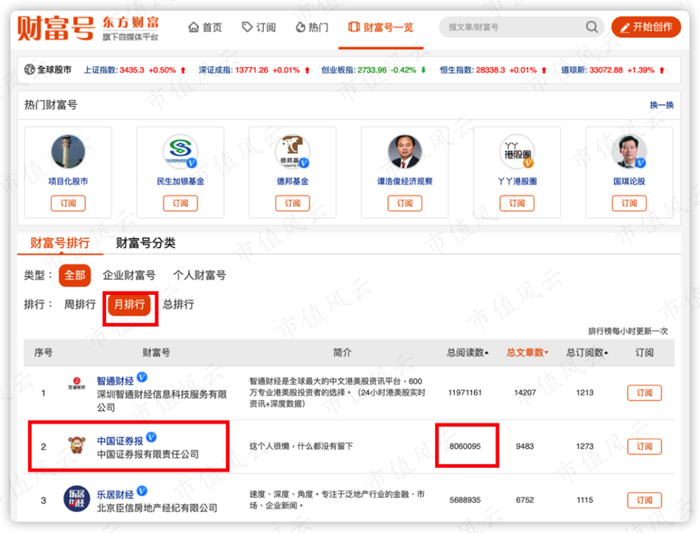Open the 谭浩俊经济观察 name link
Screen dimensions: 700x533
[404, 181]
